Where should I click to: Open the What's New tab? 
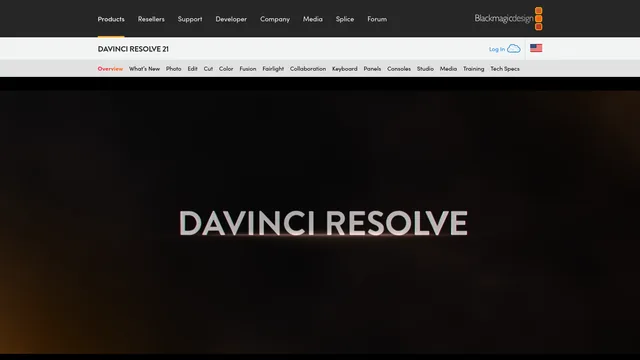tap(144, 69)
